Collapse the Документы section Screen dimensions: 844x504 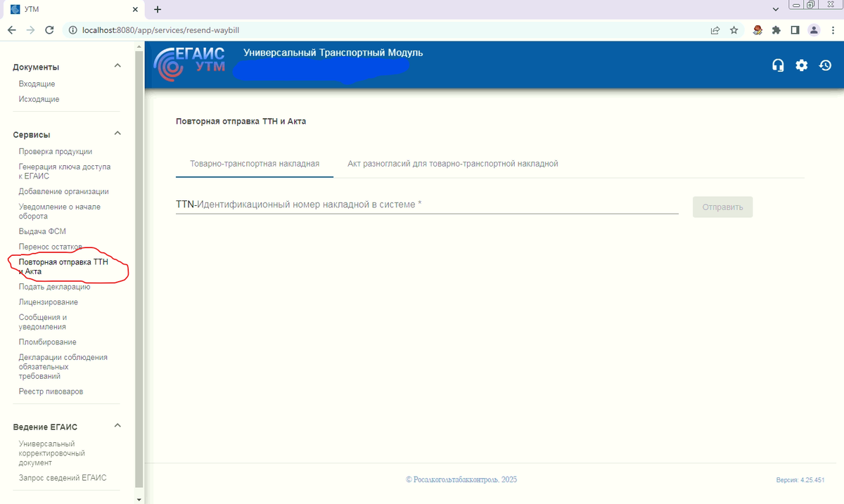pos(117,65)
